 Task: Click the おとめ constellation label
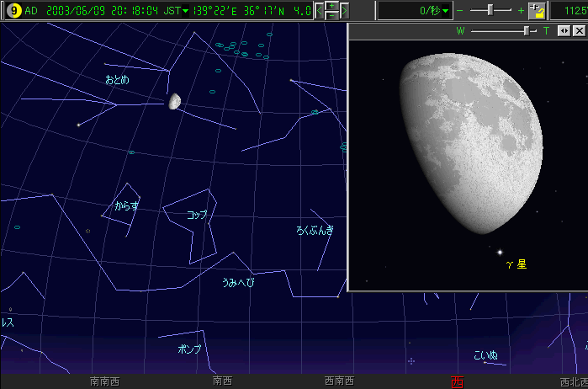117,80
